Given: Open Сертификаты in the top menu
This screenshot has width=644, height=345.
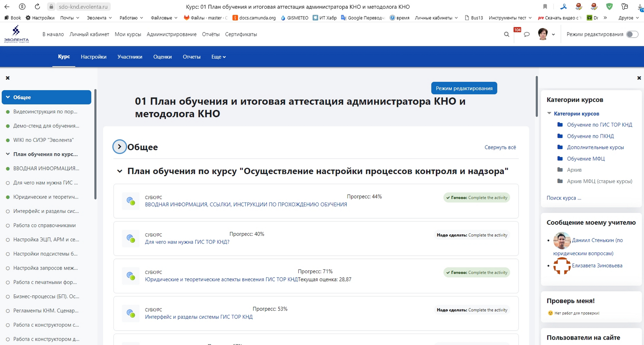Looking at the screenshot, I should [x=241, y=34].
